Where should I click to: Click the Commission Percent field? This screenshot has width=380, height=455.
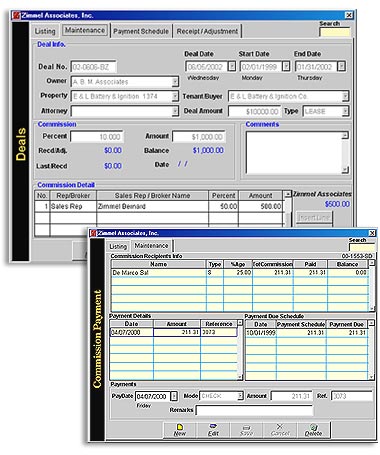click(x=97, y=137)
